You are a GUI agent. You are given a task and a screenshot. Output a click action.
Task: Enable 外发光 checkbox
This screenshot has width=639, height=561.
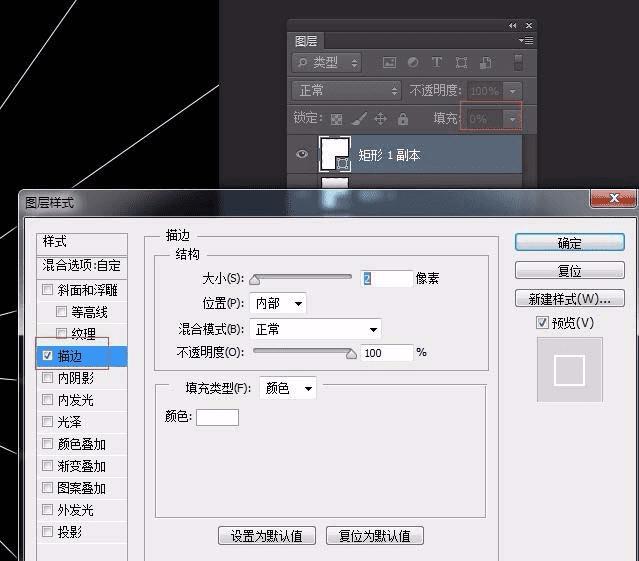tap(47, 510)
